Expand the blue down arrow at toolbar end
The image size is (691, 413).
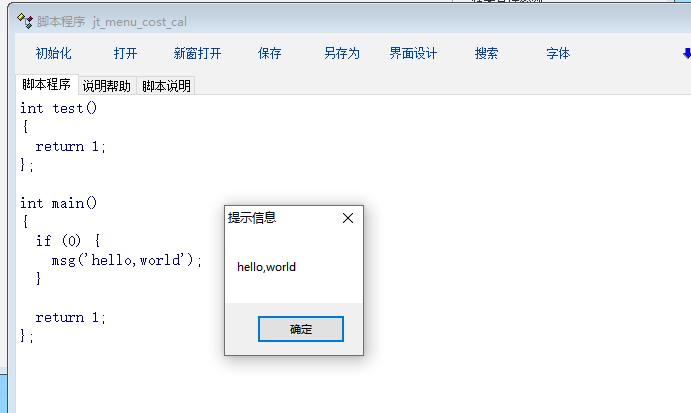pos(685,54)
